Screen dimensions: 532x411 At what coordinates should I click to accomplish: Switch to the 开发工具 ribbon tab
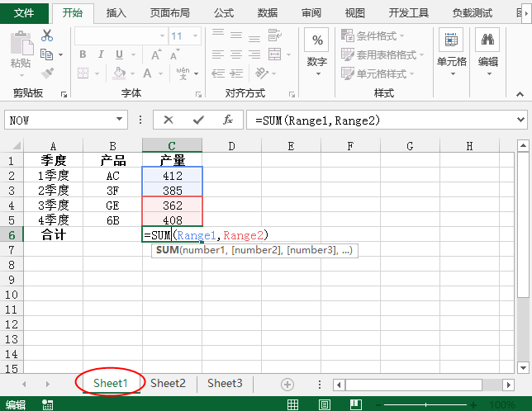click(409, 13)
